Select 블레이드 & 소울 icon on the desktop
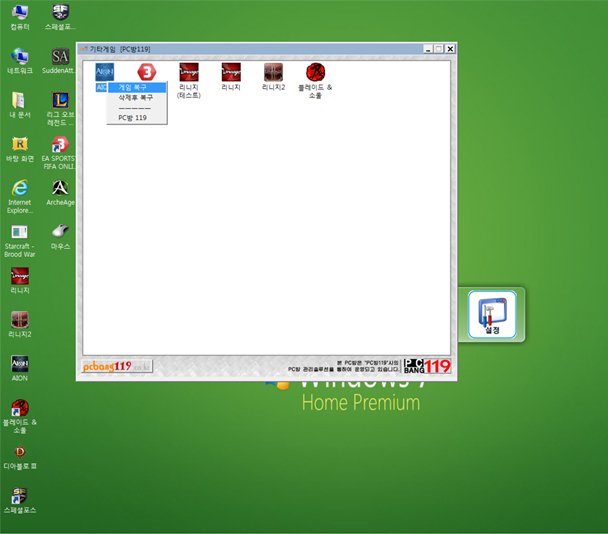The width and height of the screenshot is (608, 534). (x=20, y=417)
